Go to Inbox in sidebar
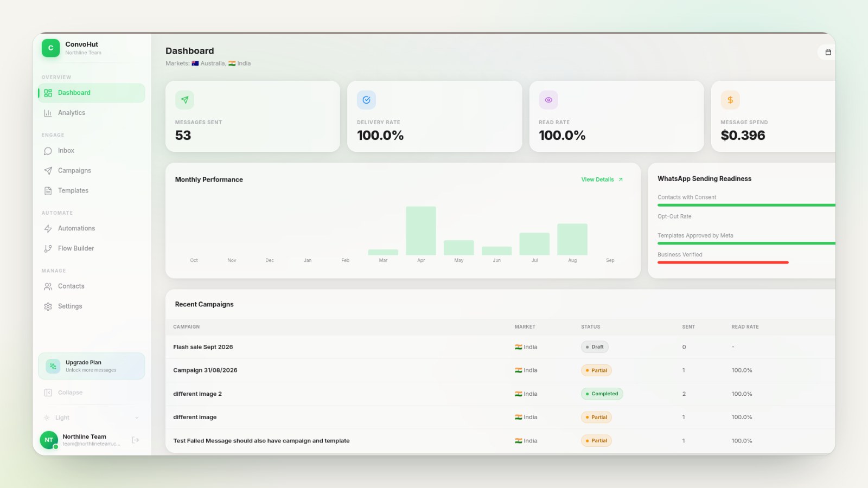 pos(91,151)
